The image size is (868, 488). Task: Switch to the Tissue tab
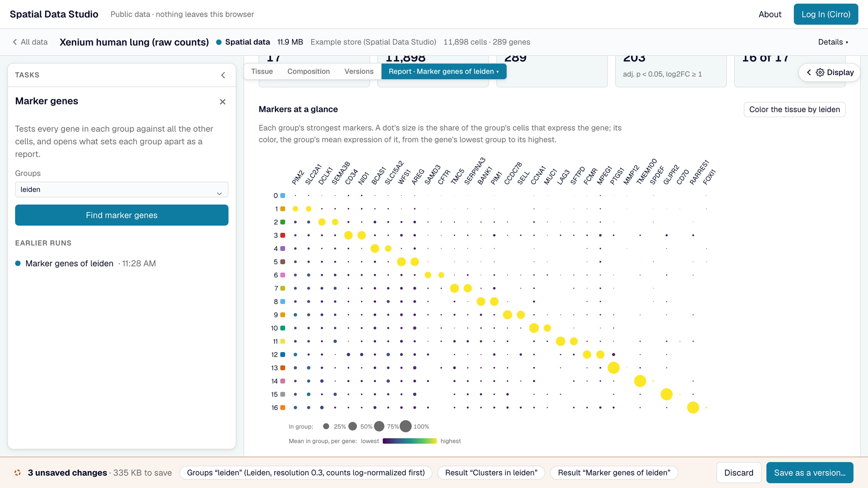262,71
